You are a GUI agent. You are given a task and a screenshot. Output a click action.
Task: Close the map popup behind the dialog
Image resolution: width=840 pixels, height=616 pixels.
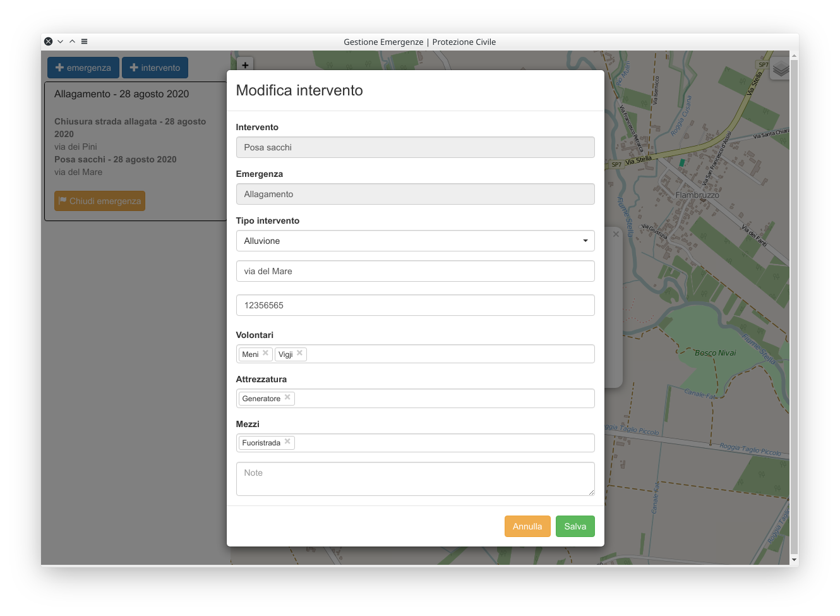point(616,234)
